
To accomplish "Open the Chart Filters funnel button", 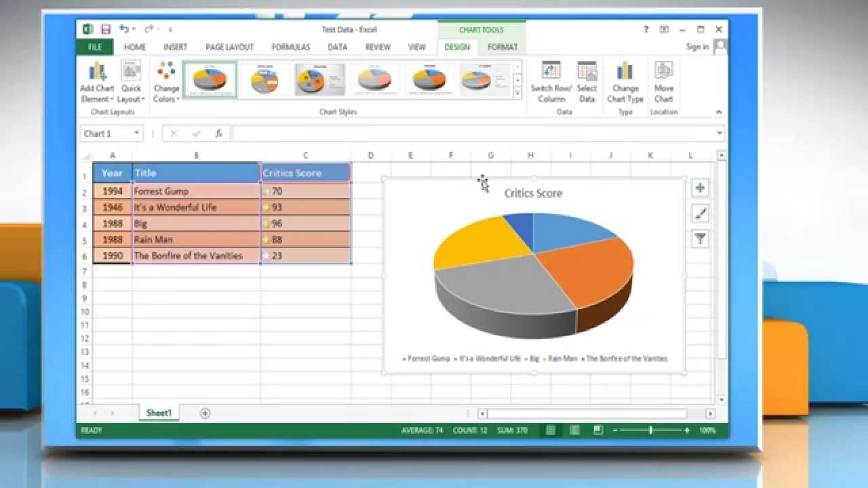I will [x=700, y=239].
